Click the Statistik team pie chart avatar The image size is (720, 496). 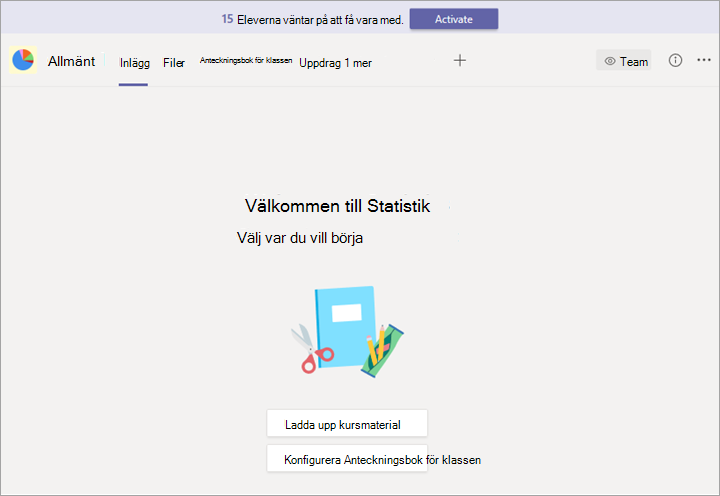(x=23, y=60)
